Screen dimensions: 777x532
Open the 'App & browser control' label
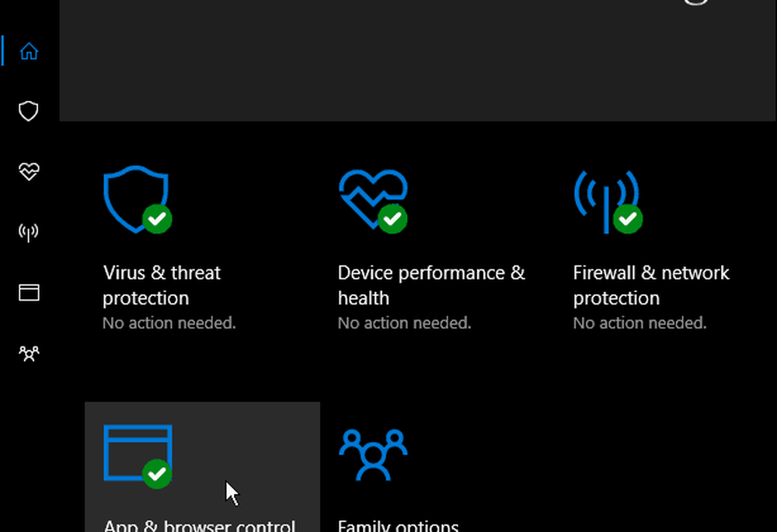click(x=200, y=525)
